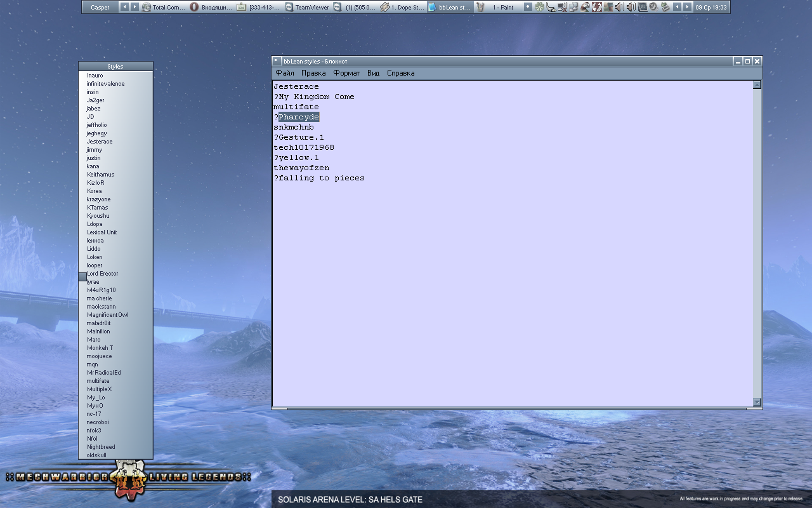Switch to the Opera Входящие window

tap(211, 8)
